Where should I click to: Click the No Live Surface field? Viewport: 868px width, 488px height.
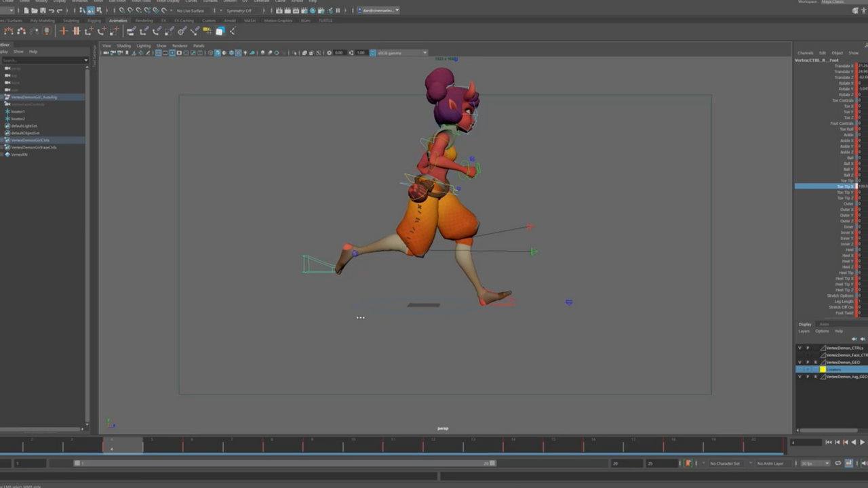191,11
